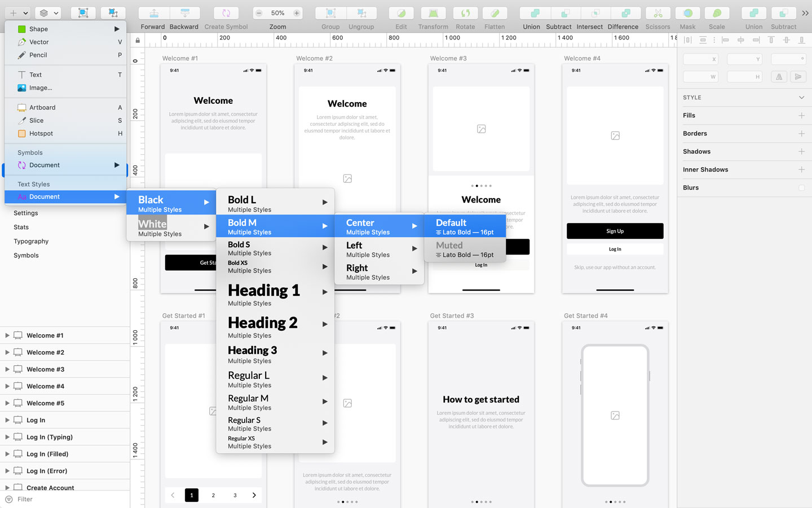
Task: Click the zoom plus stepper button
Action: tap(296, 12)
